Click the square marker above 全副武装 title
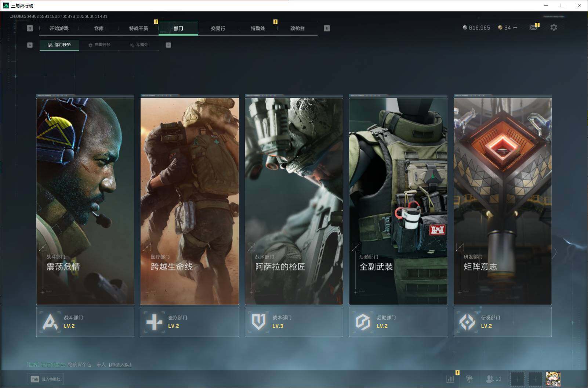Screen dimensions: 588x388 [355, 247]
